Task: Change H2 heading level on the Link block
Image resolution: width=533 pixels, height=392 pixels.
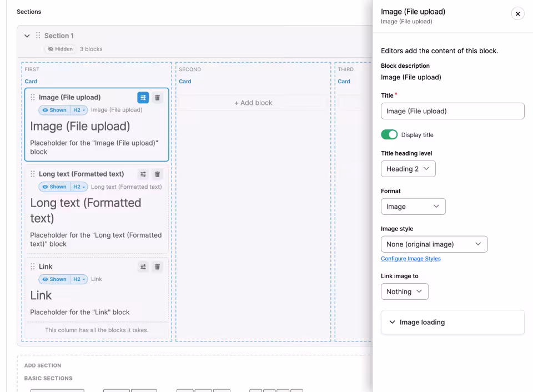Action: click(79, 279)
